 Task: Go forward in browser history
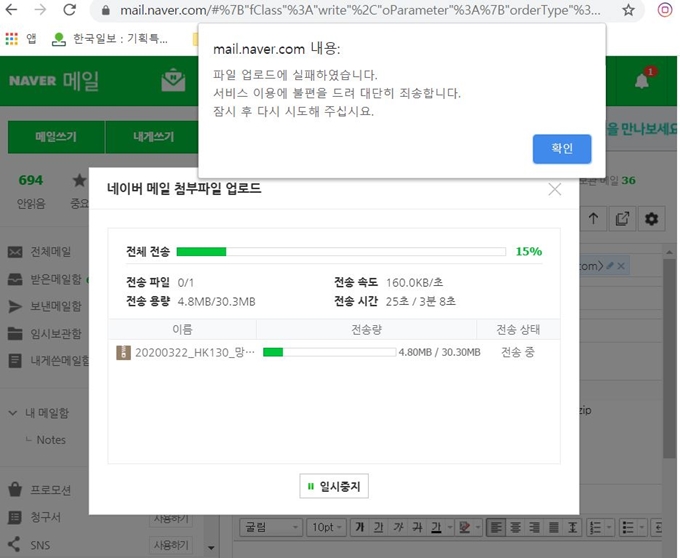tap(40, 10)
